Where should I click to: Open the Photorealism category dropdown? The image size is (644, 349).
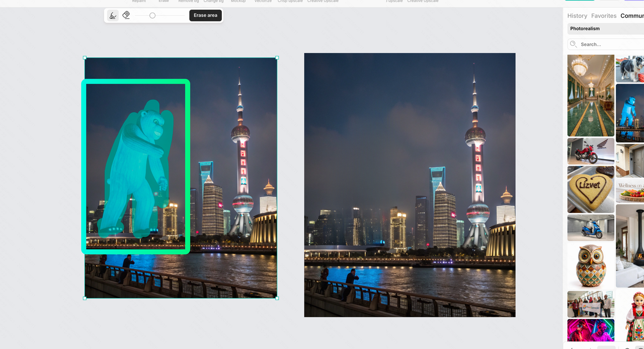tap(606, 29)
